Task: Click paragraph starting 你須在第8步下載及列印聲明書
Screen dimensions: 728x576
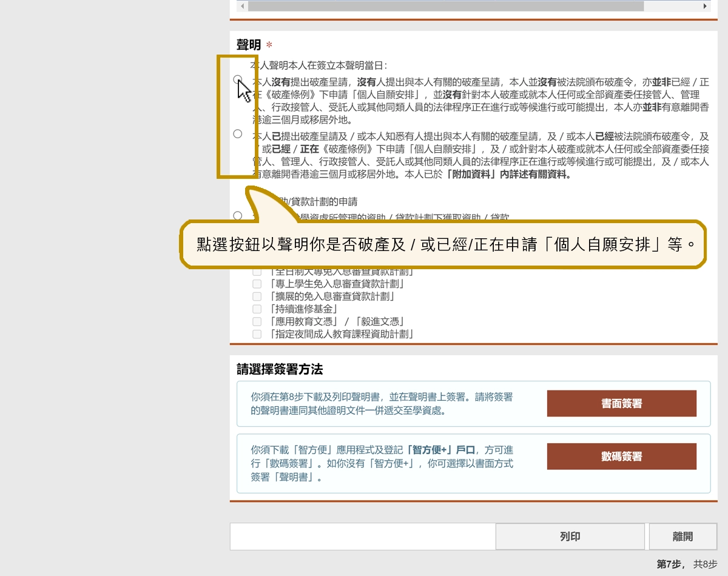Action: point(382,404)
